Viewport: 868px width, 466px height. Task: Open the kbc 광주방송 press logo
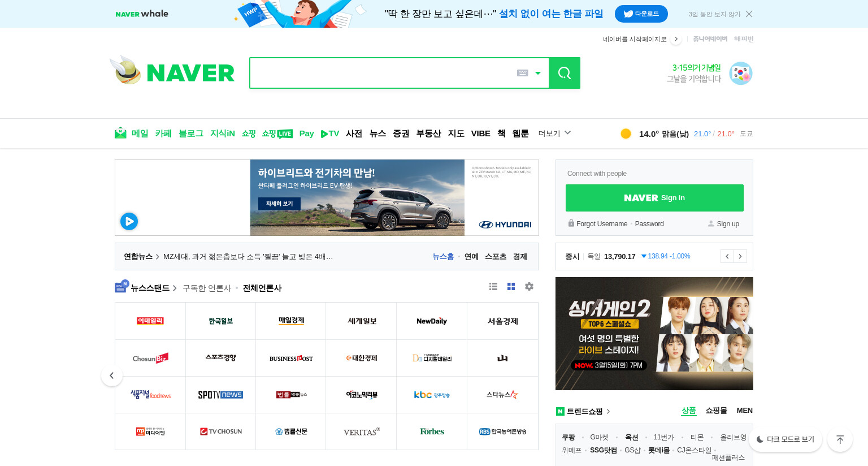(x=432, y=395)
